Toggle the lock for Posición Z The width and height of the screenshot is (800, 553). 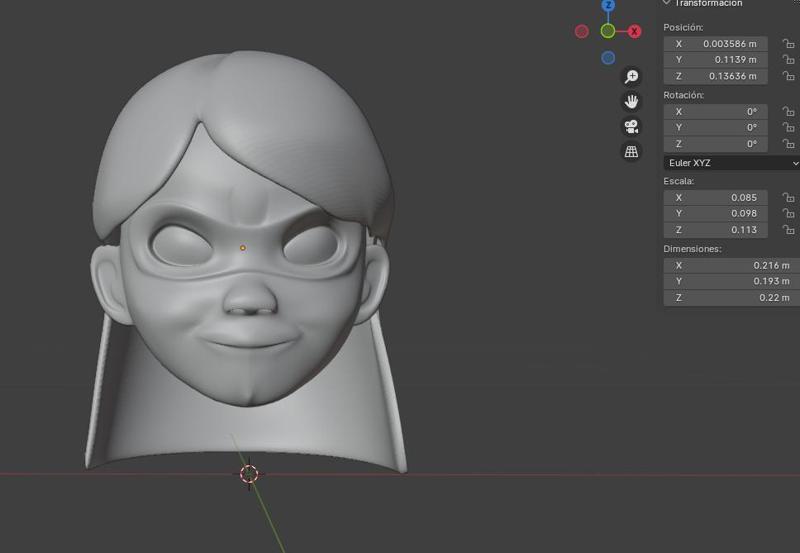tap(787, 76)
